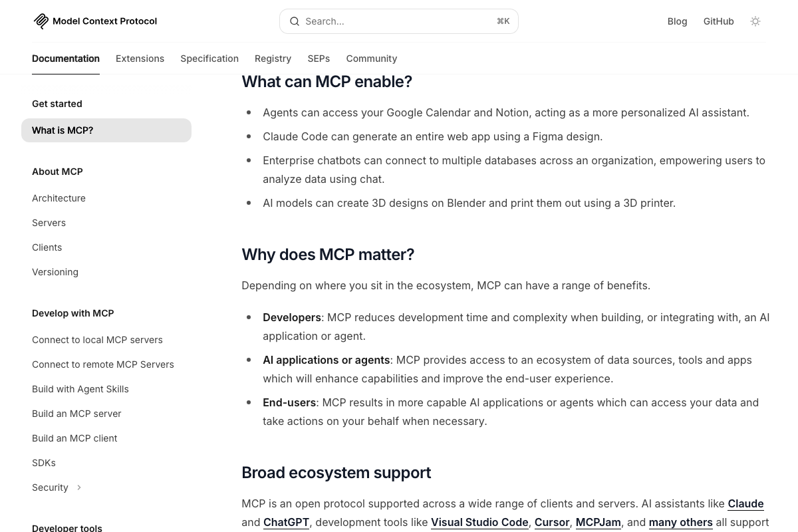Screen dimensions: 798x532
Task: Open the Visual Studio Code link
Action: pos(479,522)
